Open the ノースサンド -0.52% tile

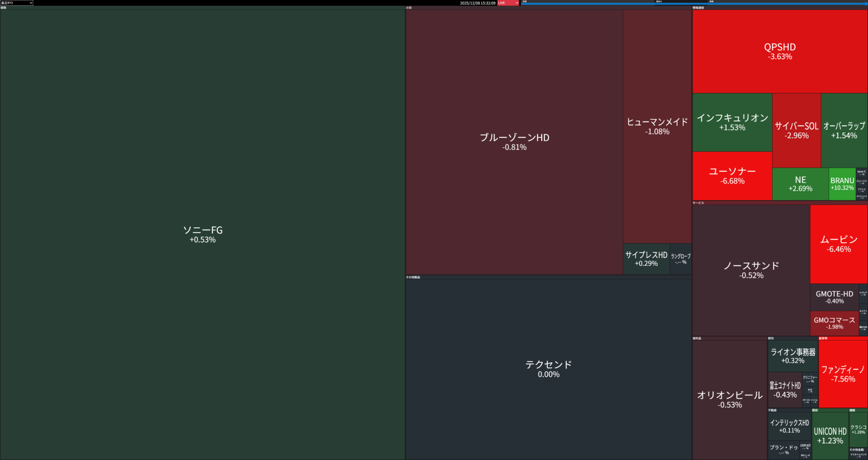751,270
